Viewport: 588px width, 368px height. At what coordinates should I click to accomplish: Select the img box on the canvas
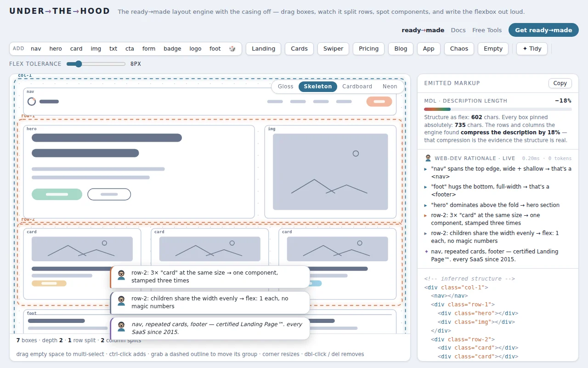330,172
